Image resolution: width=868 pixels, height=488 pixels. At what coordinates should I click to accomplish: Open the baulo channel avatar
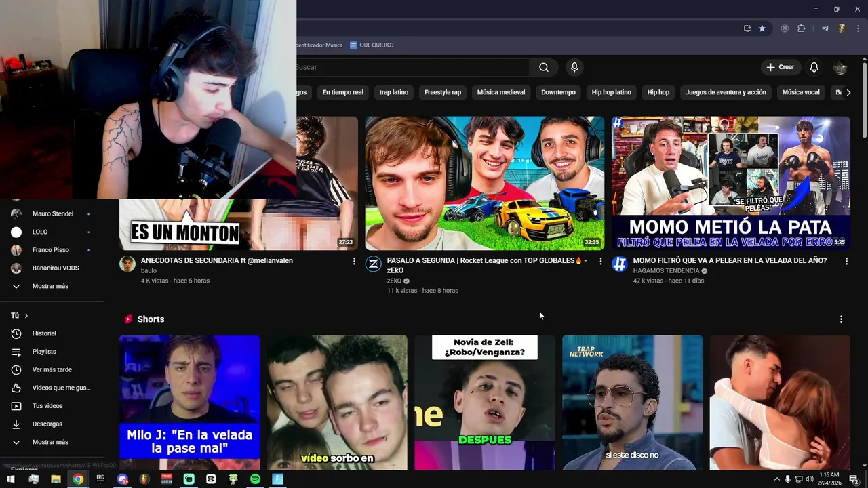pyautogui.click(x=127, y=264)
